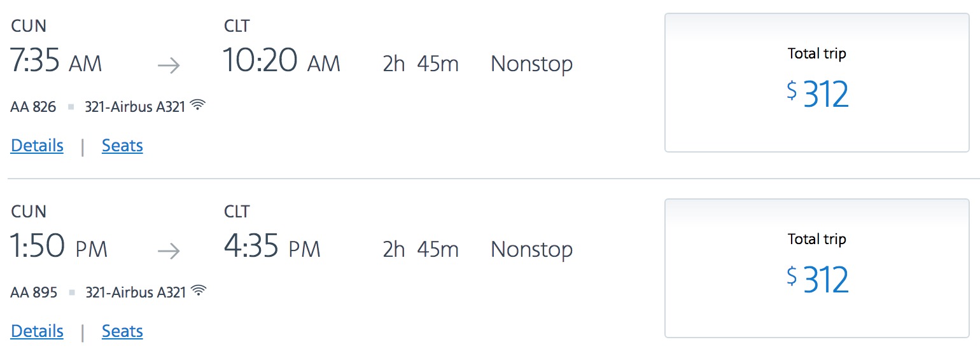The height and width of the screenshot is (356, 980).
Task: Click the 7:35 AM departure time
Action: click(x=56, y=62)
